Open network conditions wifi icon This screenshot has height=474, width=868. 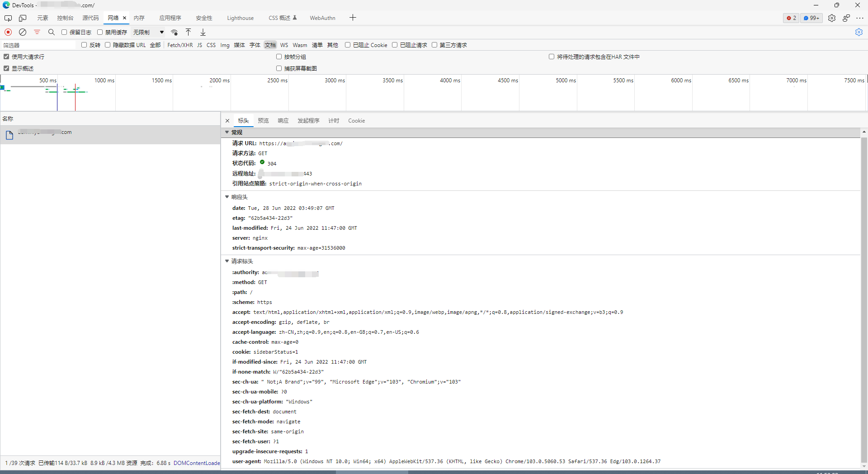tap(174, 32)
